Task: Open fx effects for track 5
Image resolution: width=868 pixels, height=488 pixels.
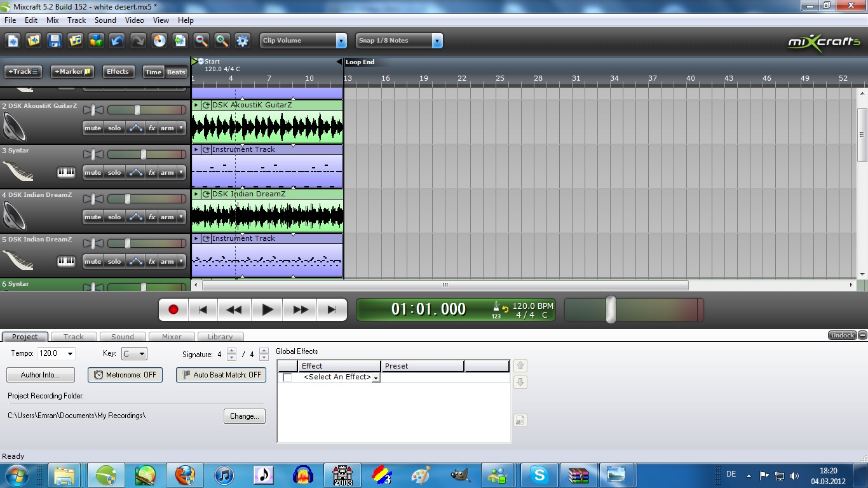Action: click(x=152, y=261)
